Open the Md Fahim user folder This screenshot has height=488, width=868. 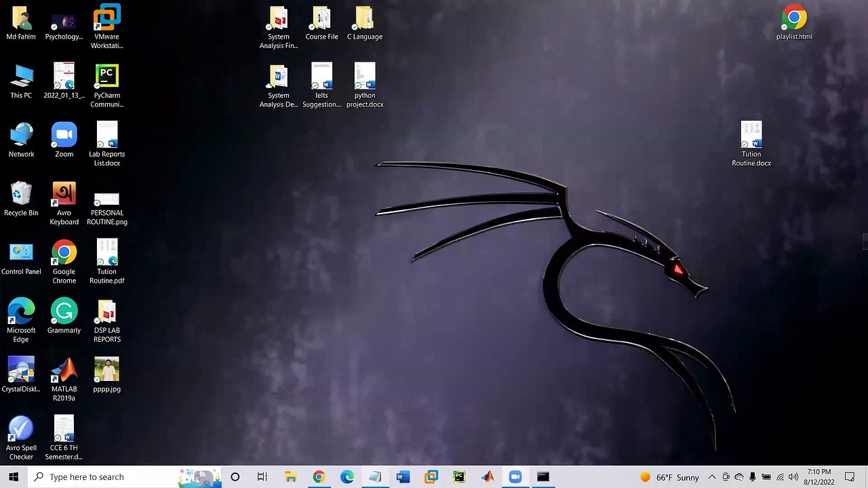[x=21, y=23]
